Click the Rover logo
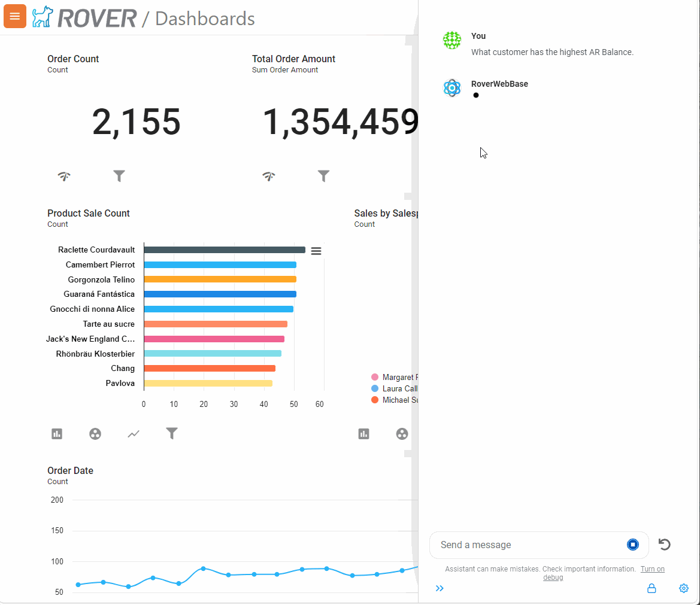The height and width of the screenshot is (605, 700). (x=42, y=16)
